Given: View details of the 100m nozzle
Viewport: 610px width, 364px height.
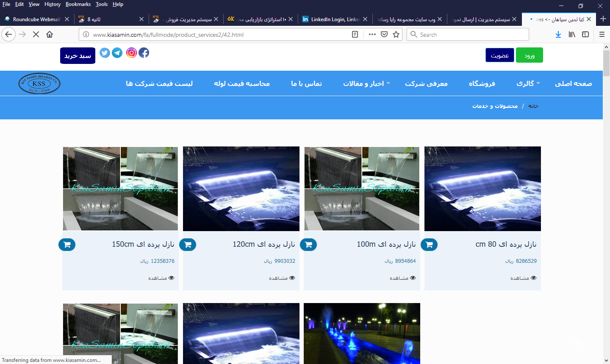Looking at the screenshot, I should tap(403, 278).
